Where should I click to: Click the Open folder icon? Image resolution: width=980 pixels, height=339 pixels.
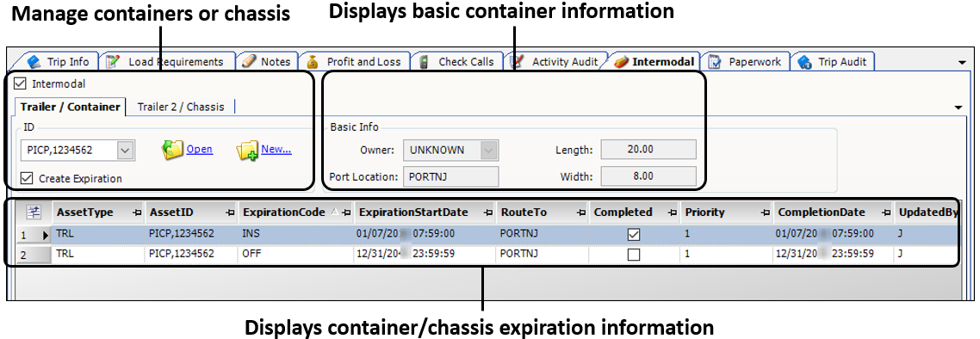172,150
